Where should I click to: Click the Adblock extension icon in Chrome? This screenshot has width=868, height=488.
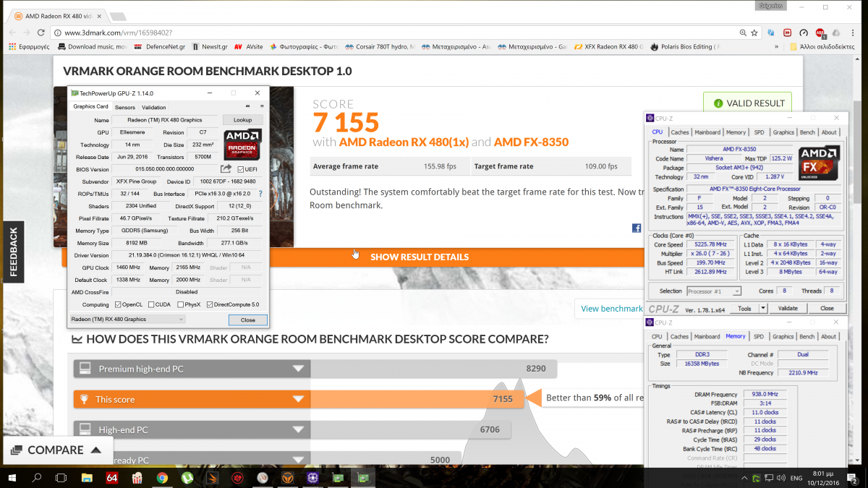[821, 33]
